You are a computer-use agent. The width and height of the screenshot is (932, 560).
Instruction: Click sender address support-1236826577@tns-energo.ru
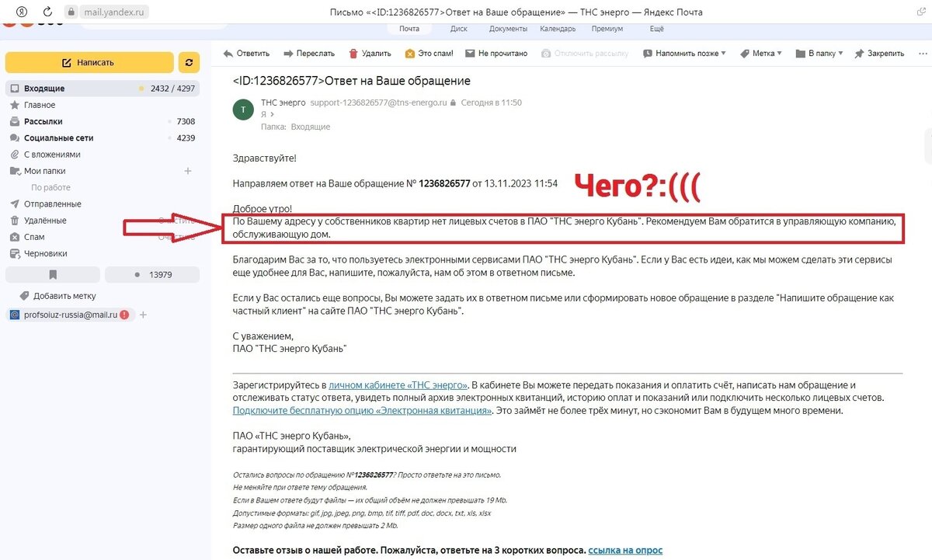(x=378, y=103)
